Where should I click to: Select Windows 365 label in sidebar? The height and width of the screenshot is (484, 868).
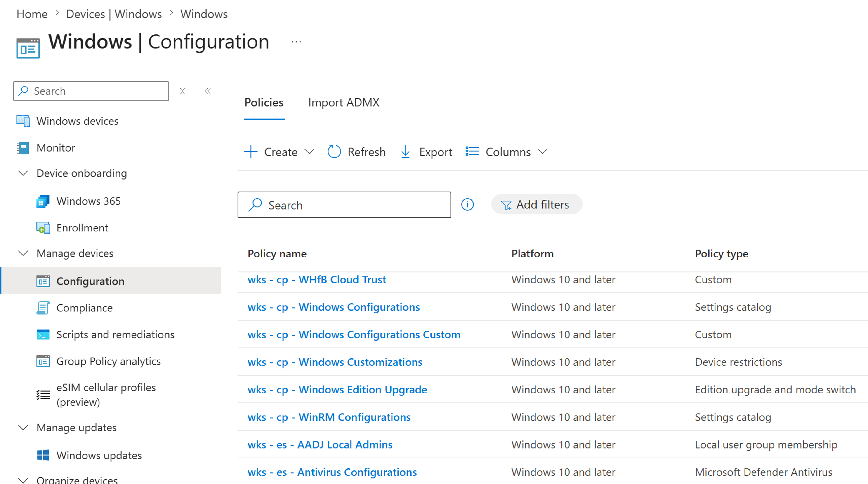pos(89,201)
